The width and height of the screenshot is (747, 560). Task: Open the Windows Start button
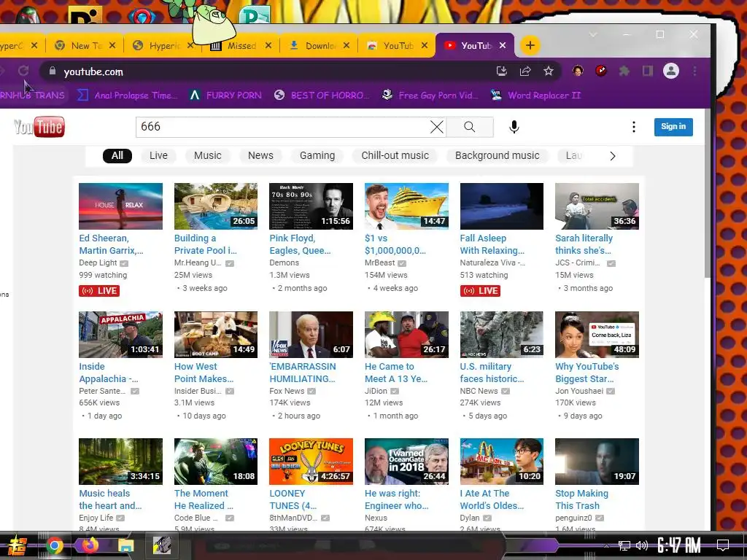click(x=16, y=545)
